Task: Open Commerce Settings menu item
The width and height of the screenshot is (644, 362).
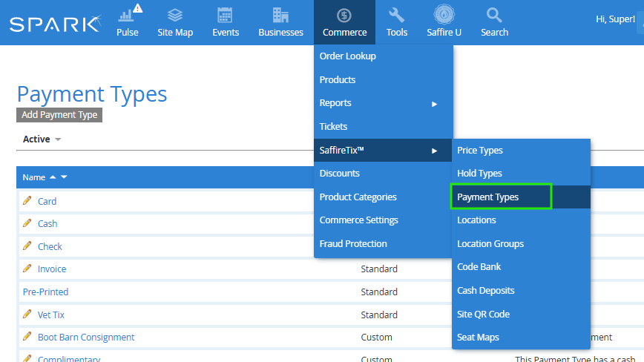Action: click(x=358, y=220)
